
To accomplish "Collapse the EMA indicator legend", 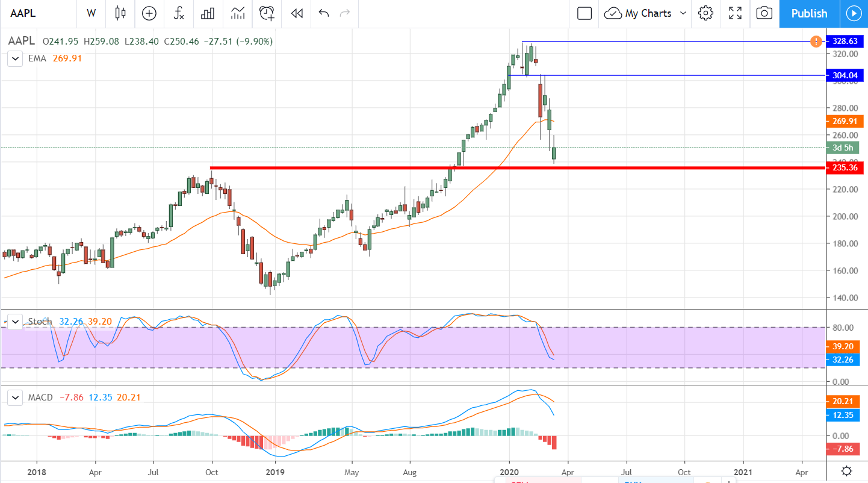I will pyautogui.click(x=14, y=58).
